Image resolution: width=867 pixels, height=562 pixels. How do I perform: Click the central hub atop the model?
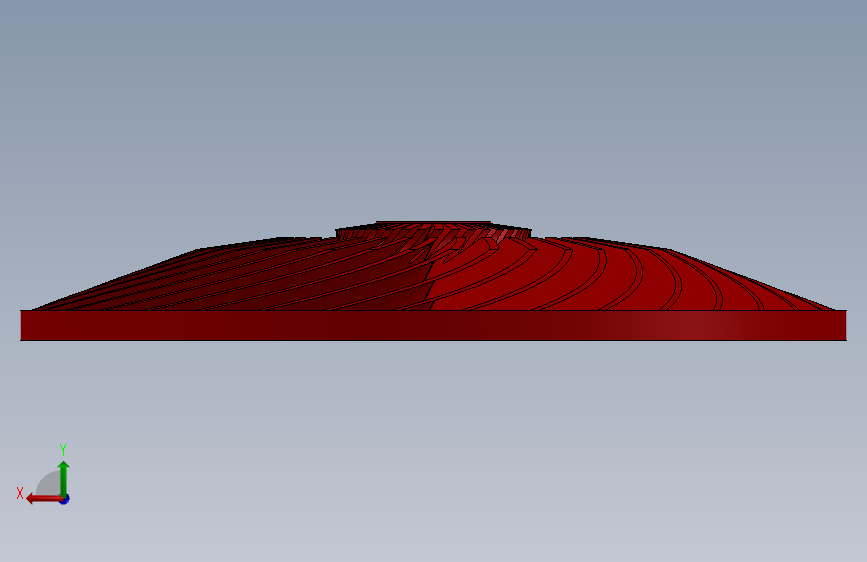pyautogui.click(x=434, y=230)
